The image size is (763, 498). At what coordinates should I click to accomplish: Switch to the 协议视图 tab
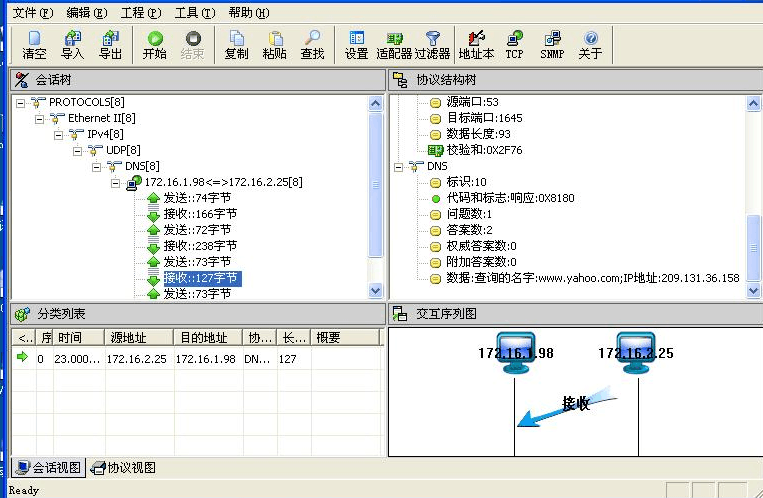point(123,467)
